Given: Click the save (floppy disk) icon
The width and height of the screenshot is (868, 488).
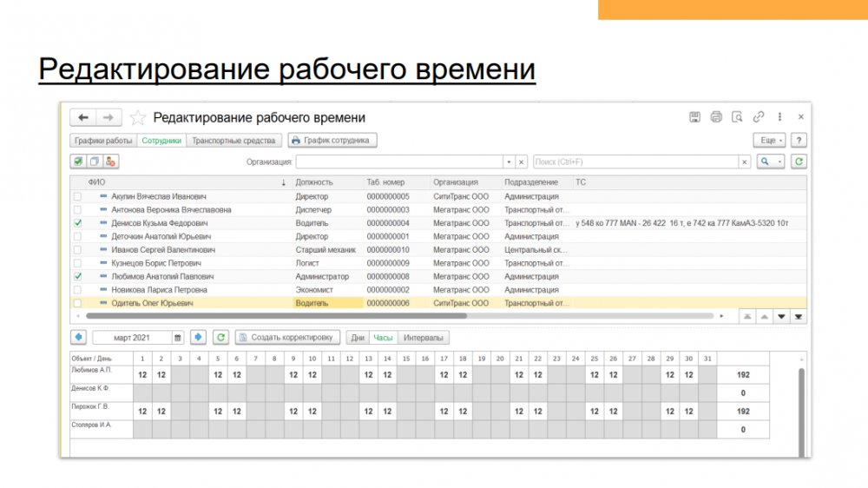Looking at the screenshot, I should [694, 117].
